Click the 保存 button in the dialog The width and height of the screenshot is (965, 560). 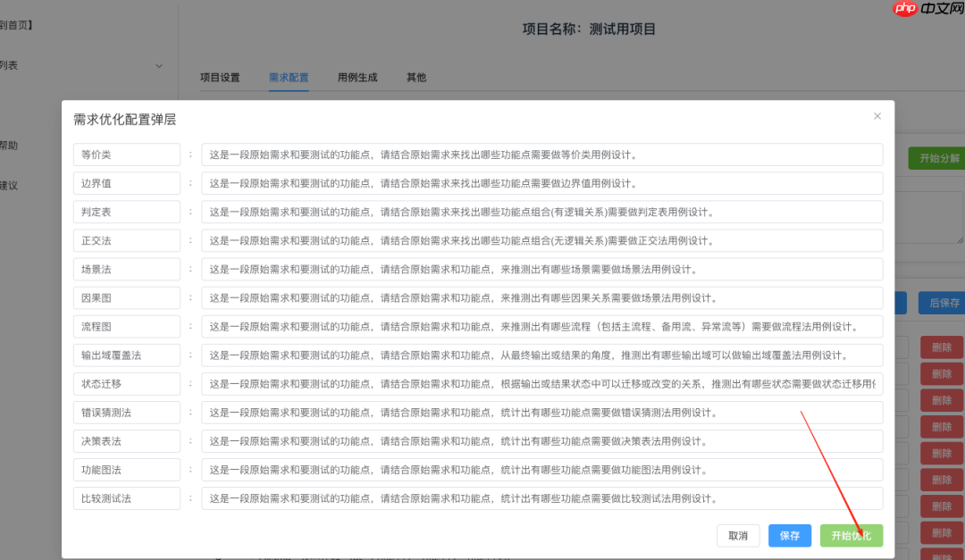click(x=789, y=535)
